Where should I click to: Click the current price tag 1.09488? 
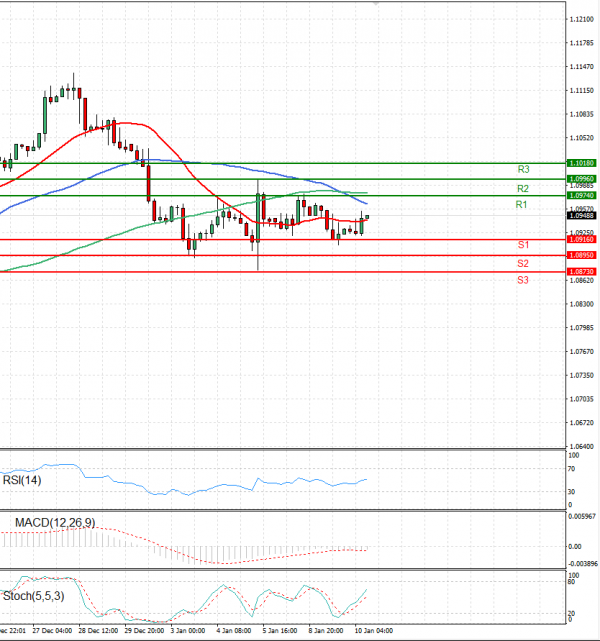coord(581,216)
